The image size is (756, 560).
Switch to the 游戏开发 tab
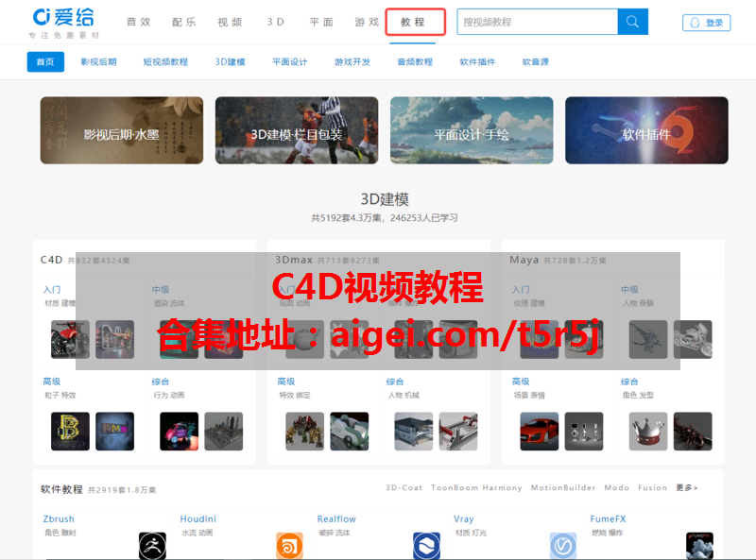point(352,61)
